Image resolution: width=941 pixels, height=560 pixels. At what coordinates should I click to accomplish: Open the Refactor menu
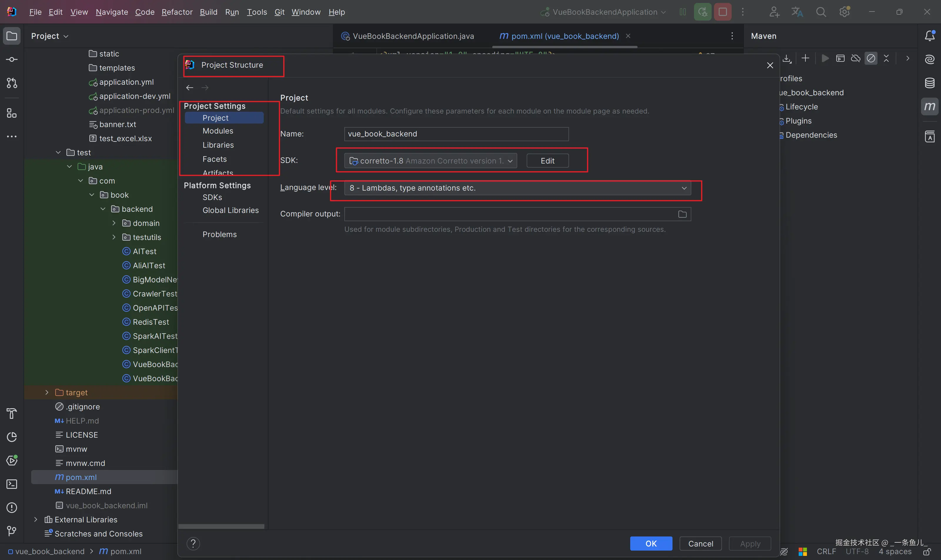(x=177, y=12)
